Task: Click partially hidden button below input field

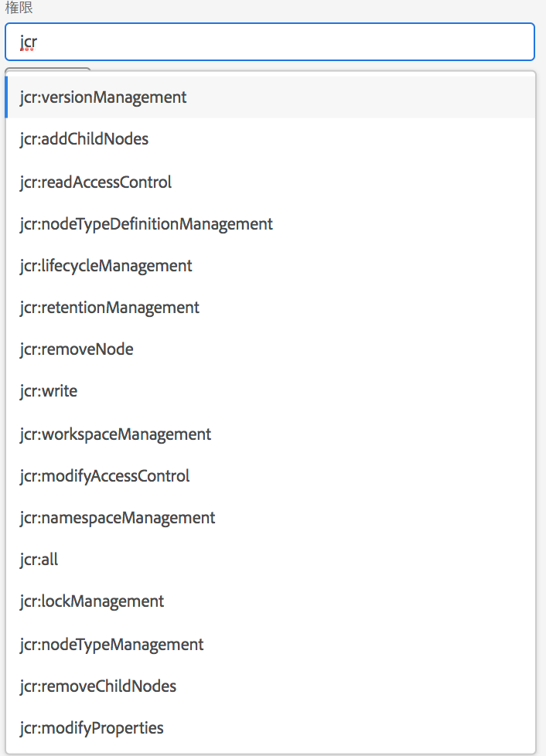Action: (48, 70)
